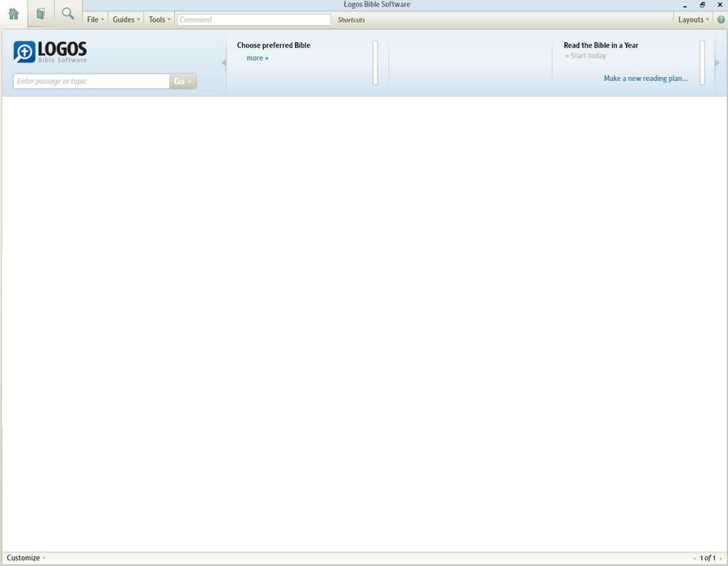Open the Help icon
Viewport: 728px width, 566px height.
pyautogui.click(x=721, y=19)
